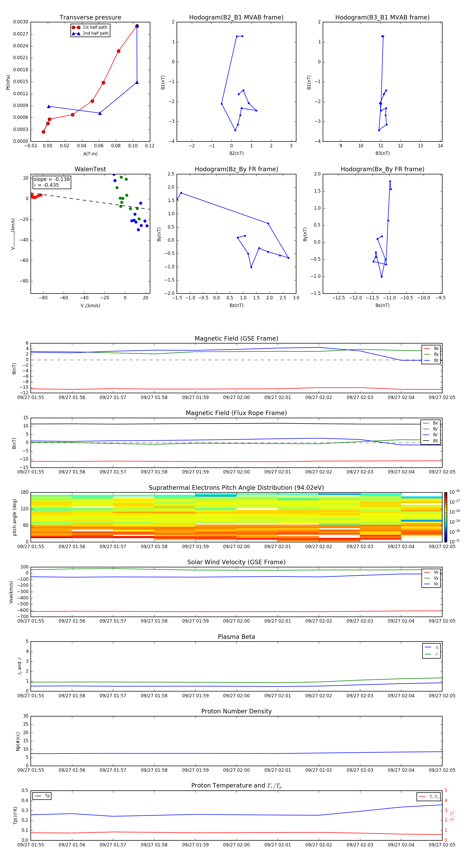
Task: Click the Suprathermal Electrons Pitch Angle title
Action: click(x=236, y=488)
